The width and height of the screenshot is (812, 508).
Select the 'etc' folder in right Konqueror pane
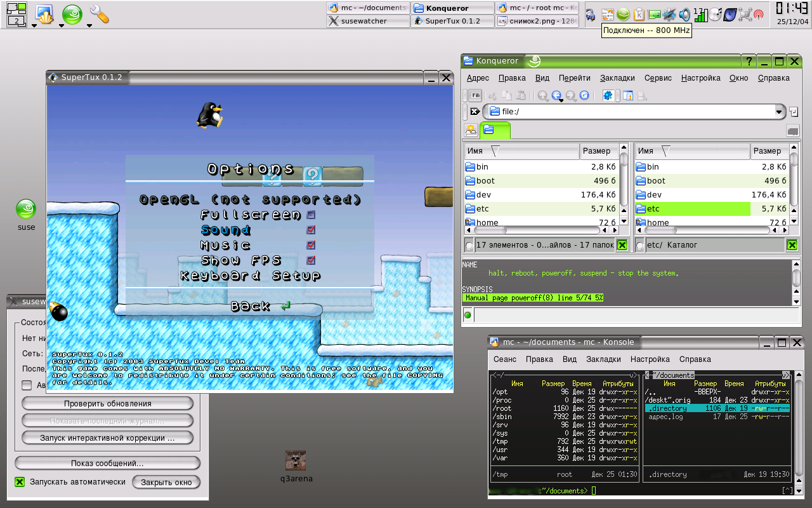pos(693,208)
